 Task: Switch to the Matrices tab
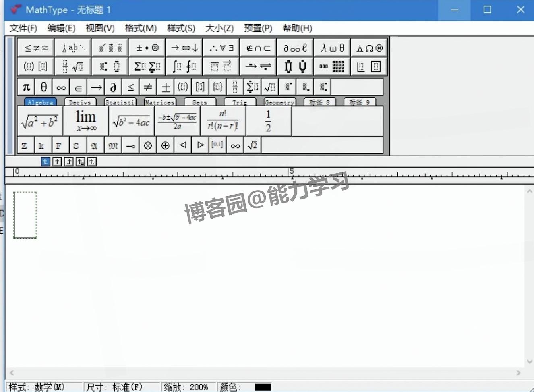point(160,102)
